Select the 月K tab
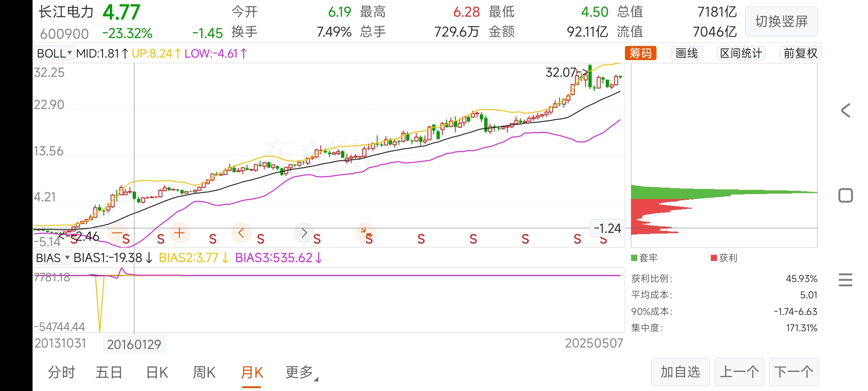This screenshot has width=868, height=391. pos(252,372)
